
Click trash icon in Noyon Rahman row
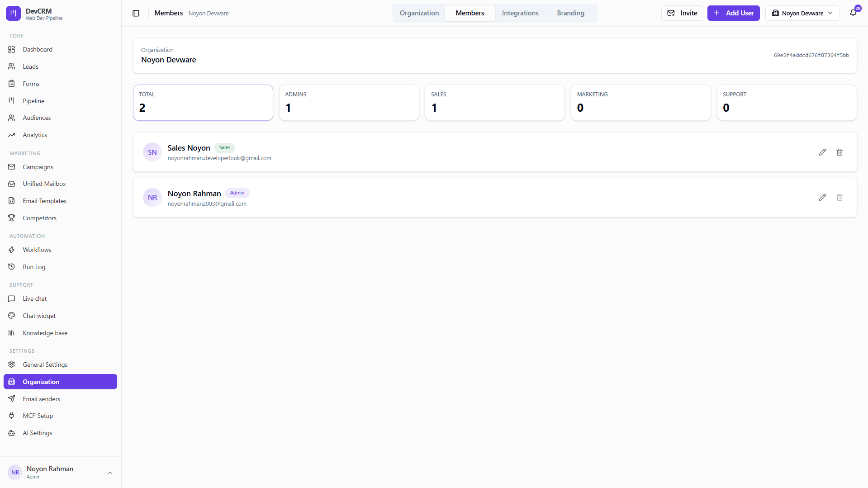pyautogui.click(x=840, y=197)
